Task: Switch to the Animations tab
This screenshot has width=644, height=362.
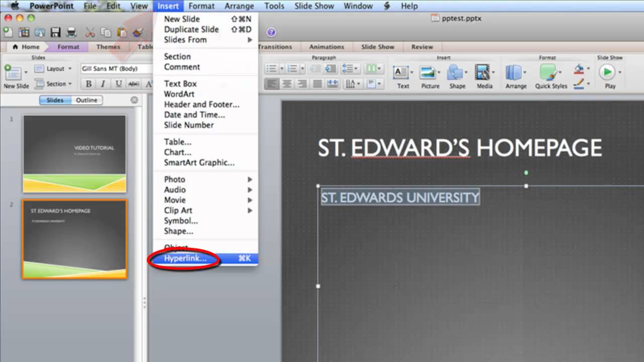Action: tap(327, 47)
